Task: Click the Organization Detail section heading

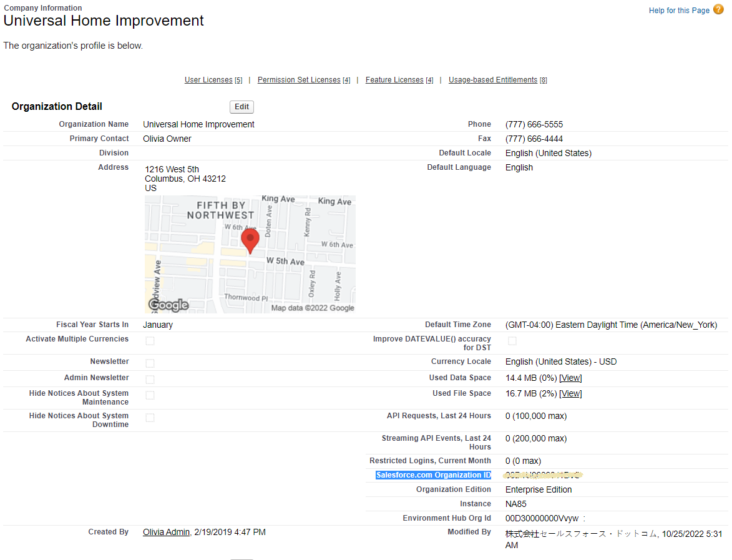Action: pyautogui.click(x=57, y=107)
